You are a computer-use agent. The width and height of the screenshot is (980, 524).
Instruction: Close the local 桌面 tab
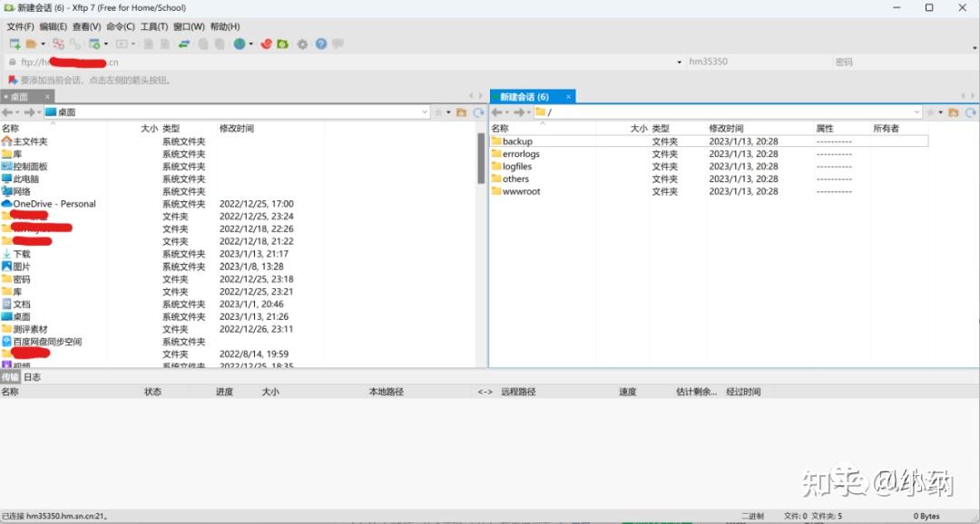[47, 97]
